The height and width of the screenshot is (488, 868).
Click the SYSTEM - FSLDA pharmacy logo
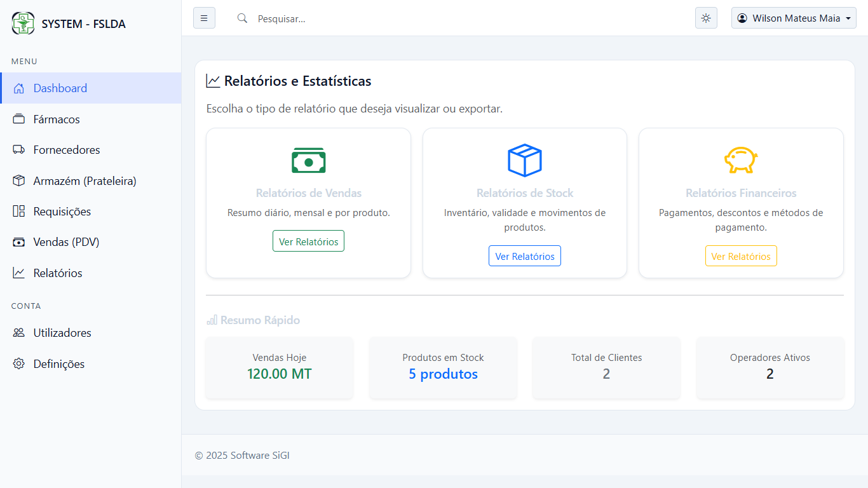pos(24,24)
